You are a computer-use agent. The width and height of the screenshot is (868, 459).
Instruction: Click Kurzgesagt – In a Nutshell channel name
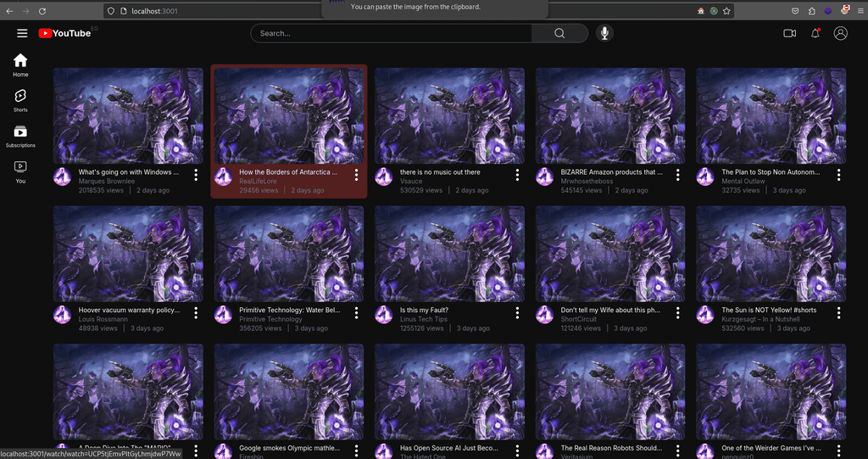click(760, 319)
